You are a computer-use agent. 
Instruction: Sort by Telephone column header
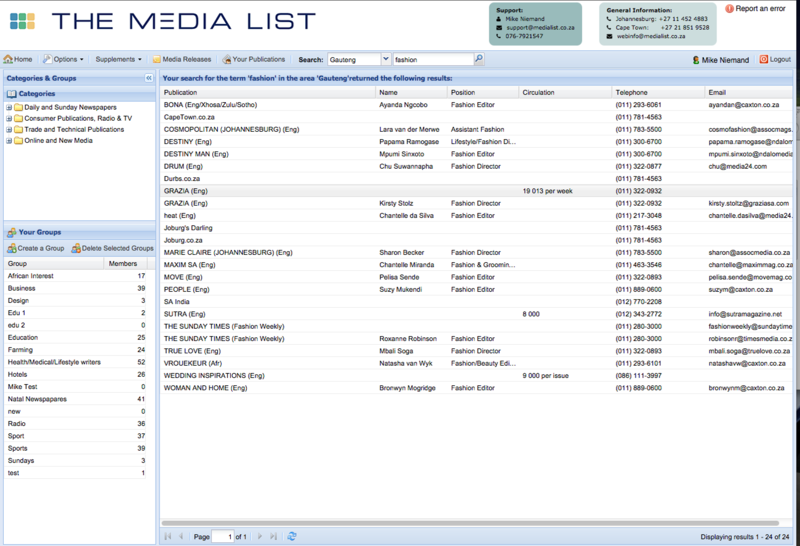click(x=658, y=92)
